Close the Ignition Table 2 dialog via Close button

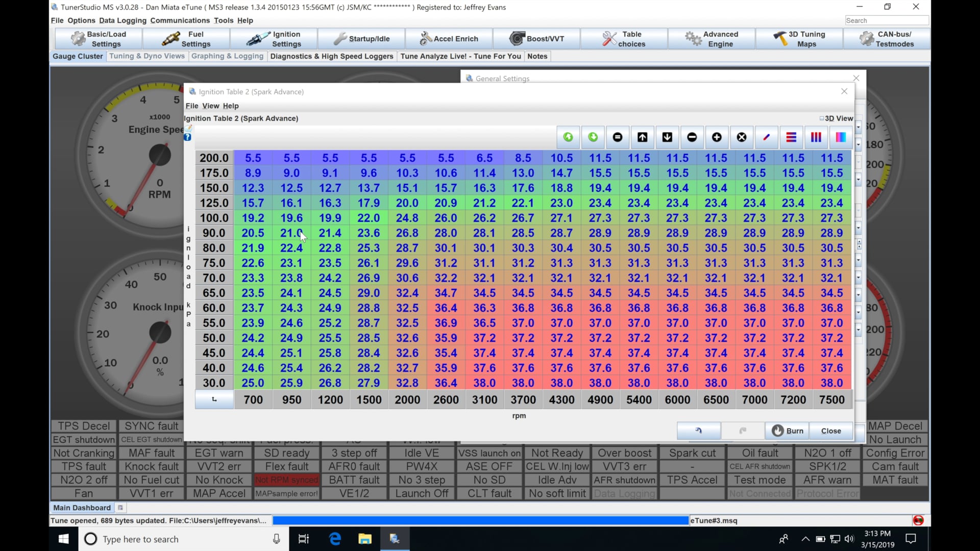click(830, 431)
